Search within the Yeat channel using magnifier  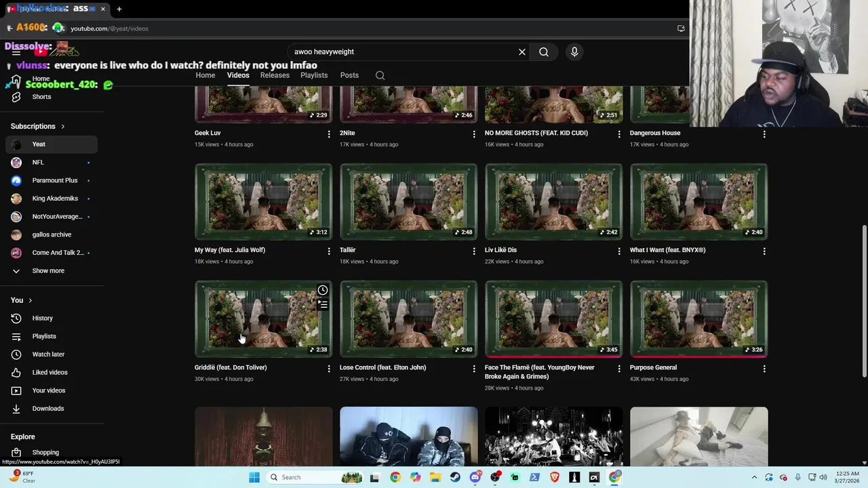click(380, 75)
